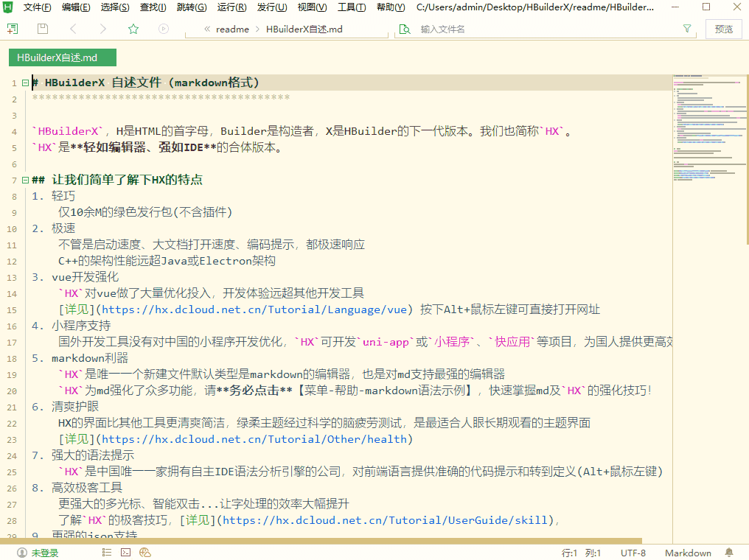Click inside the 输入文件名 search field
749x560 pixels.
(x=516, y=29)
